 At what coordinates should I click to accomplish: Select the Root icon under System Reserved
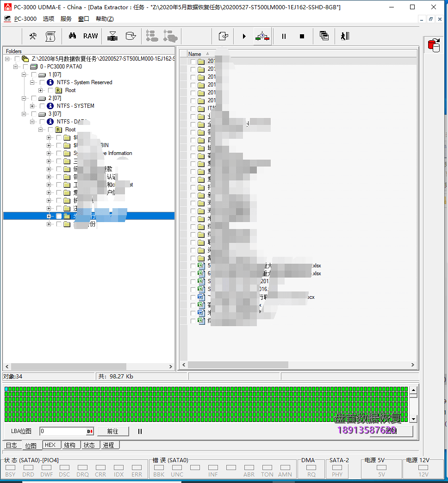tap(58, 90)
